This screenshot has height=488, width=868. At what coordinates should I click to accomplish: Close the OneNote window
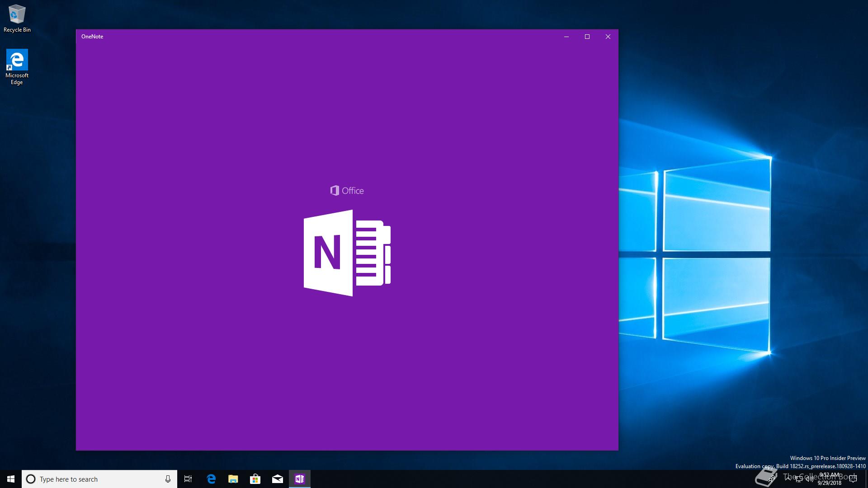pos(608,37)
